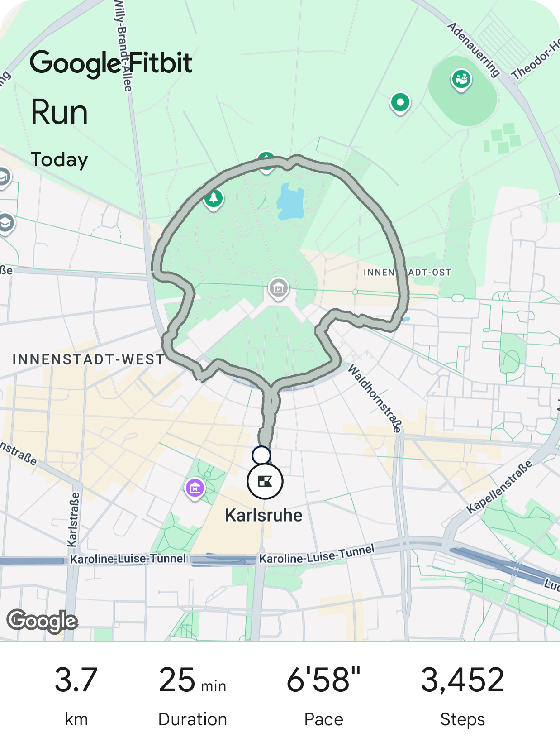This screenshot has width=560, height=747.
Task: Tap the 3.7 km distance value
Action: point(76,680)
